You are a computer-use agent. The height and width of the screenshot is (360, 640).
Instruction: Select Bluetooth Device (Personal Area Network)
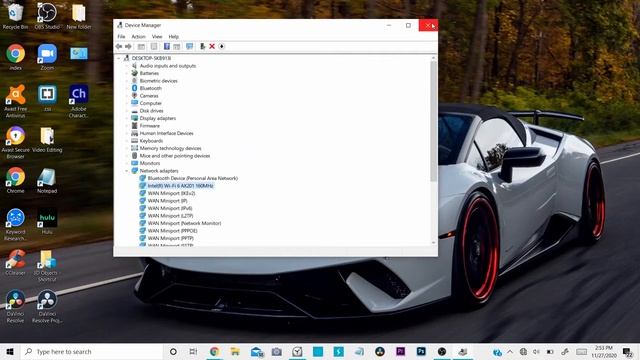click(192, 178)
